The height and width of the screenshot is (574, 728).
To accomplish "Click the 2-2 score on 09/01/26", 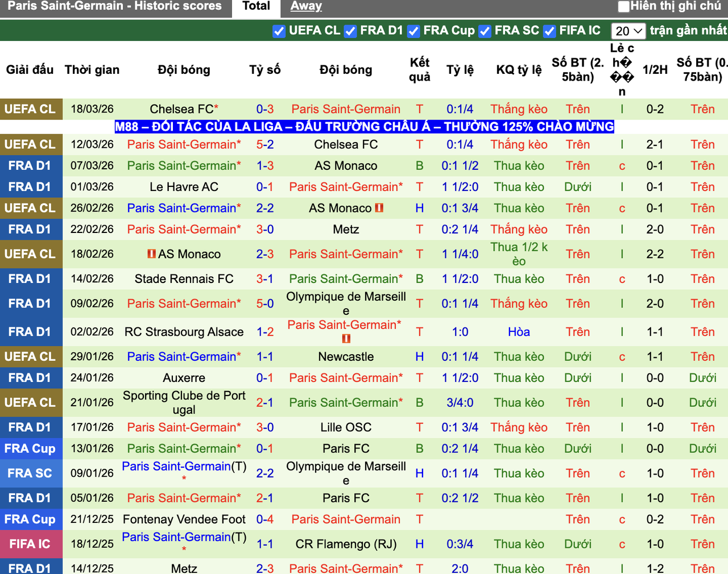I will (x=265, y=473).
